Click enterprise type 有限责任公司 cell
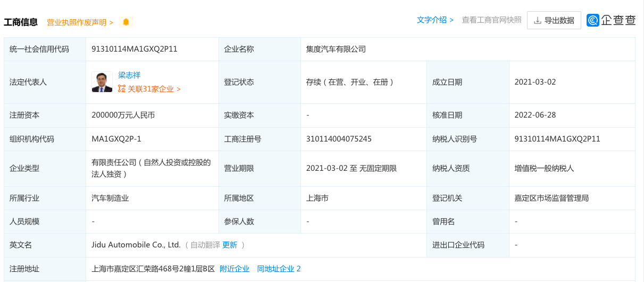This screenshot has width=644, height=282. [152, 168]
